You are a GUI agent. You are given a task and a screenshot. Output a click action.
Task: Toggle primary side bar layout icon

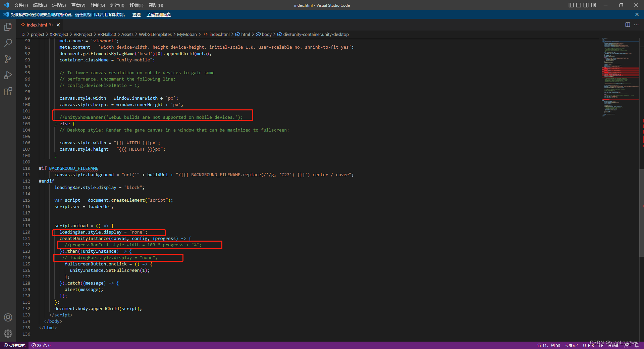pos(571,5)
